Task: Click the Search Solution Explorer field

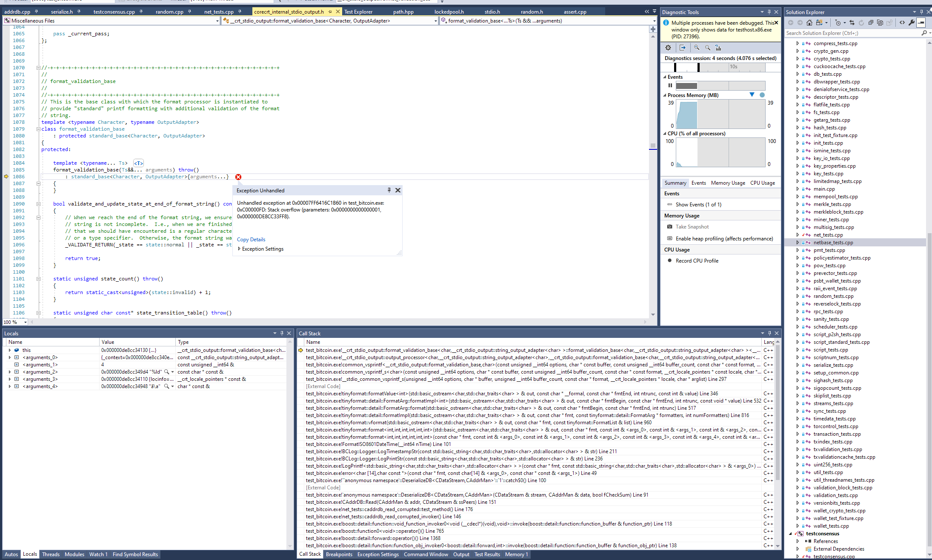Action: coord(851,33)
